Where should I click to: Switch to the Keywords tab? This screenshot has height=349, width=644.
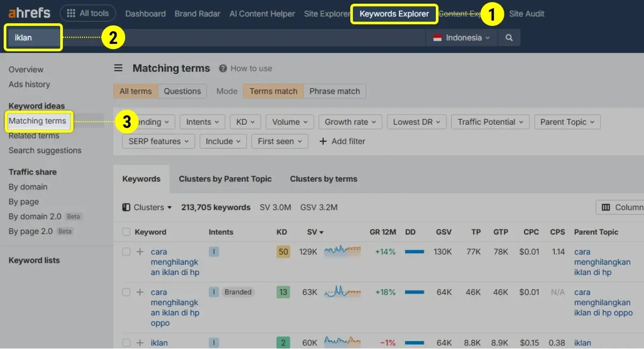142,179
